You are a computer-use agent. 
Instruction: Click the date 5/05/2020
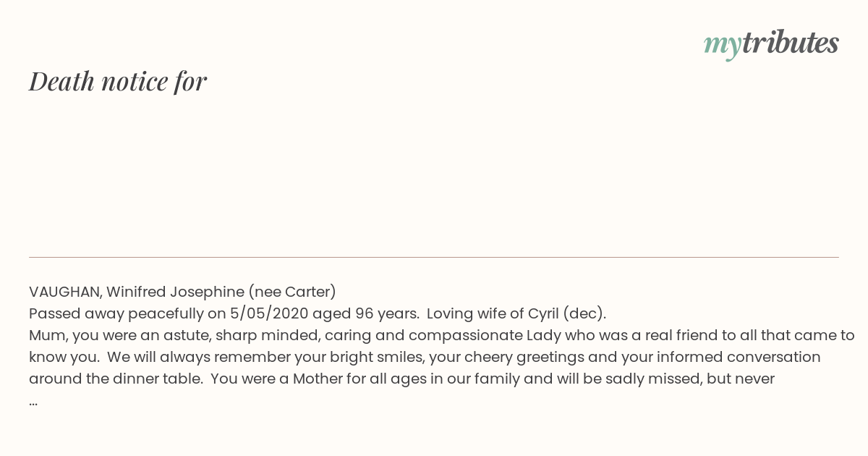(269, 314)
